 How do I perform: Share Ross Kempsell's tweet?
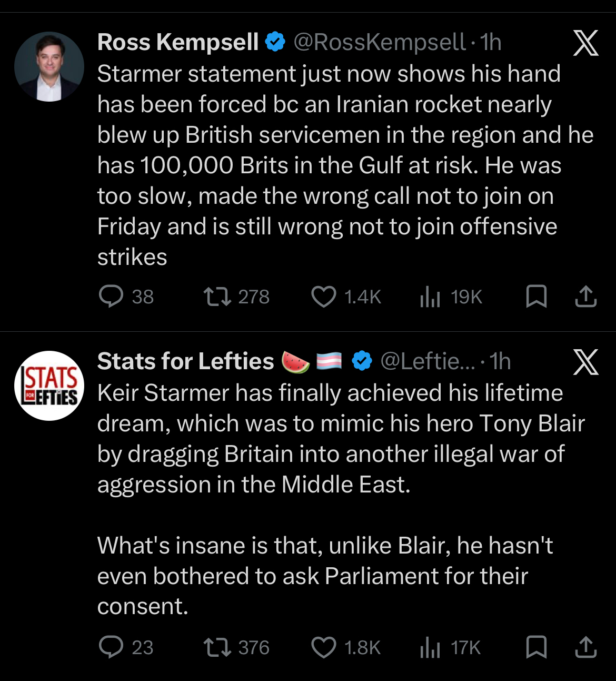click(585, 297)
